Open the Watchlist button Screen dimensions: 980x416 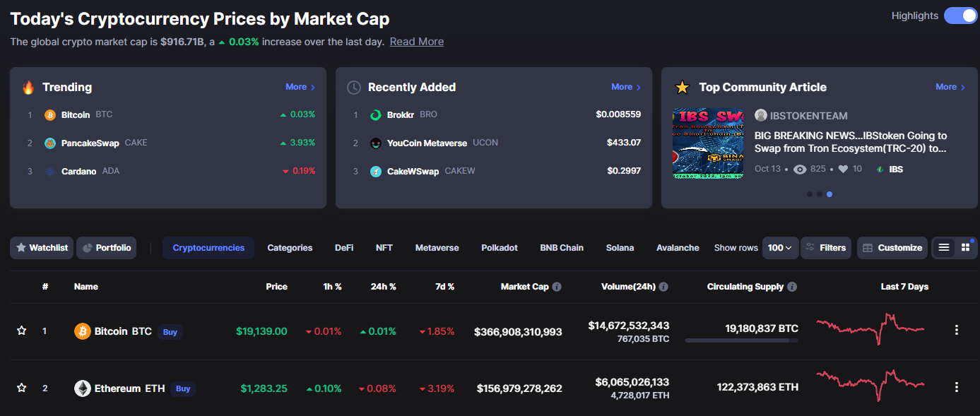click(x=42, y=248)
